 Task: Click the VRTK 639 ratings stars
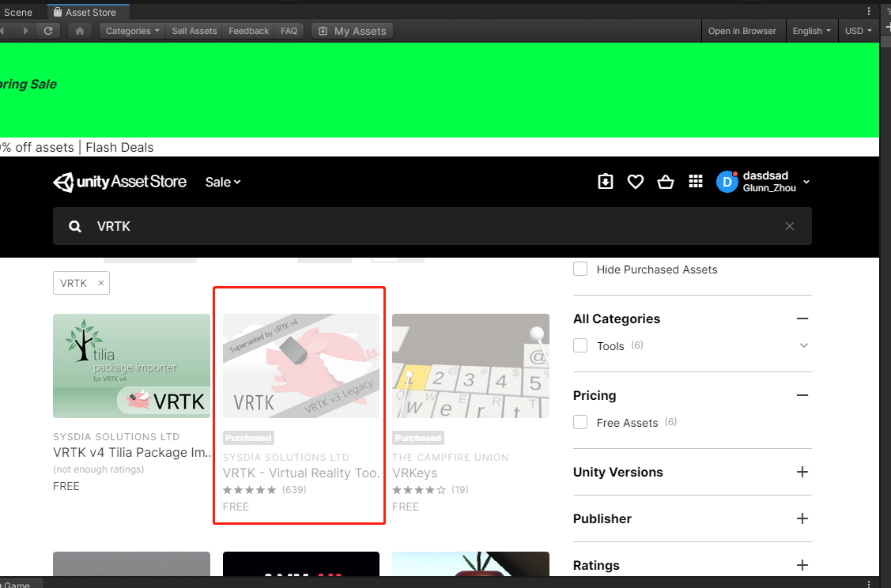[x=250, y=490]
